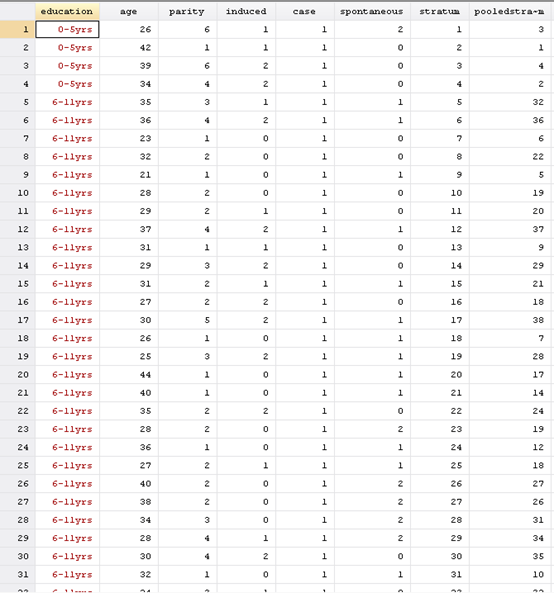Click induced value 2 in row 19
This screenshot has height=593, width=554.
246,356
